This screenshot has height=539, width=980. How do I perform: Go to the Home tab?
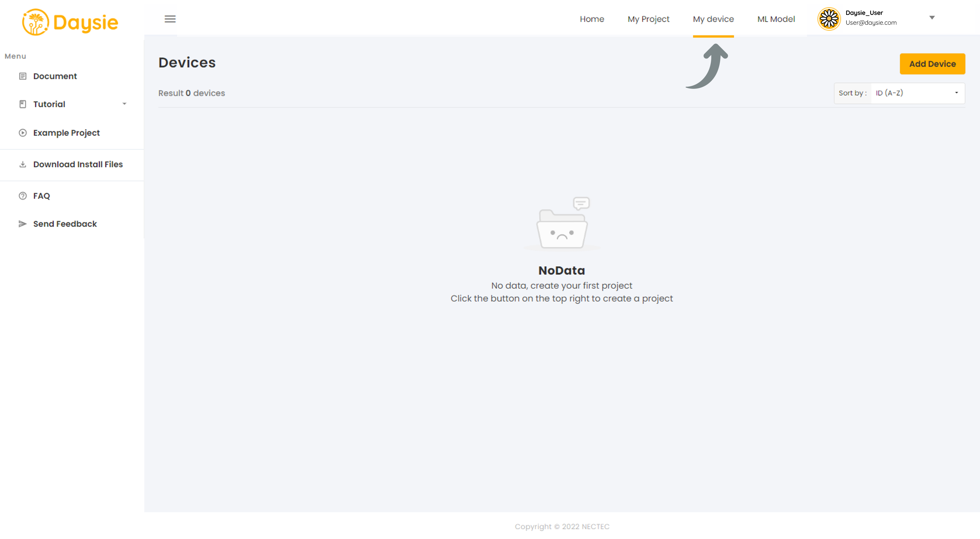click(x=592, y=19)
